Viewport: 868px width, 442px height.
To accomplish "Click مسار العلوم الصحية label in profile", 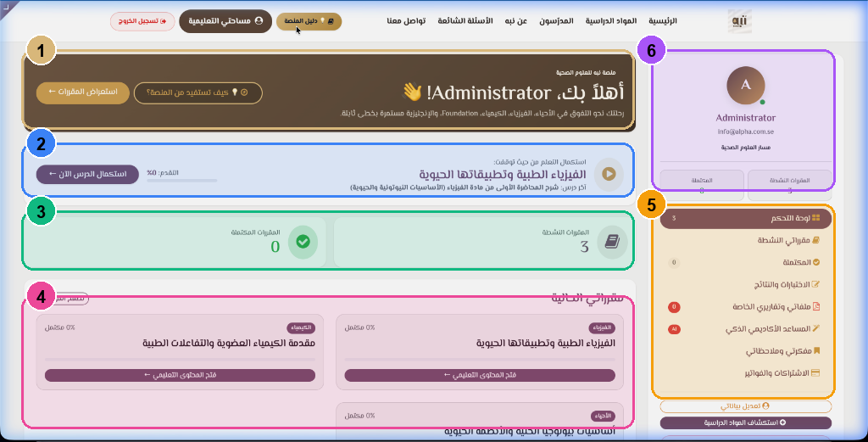I will click(x=746, y=148).
